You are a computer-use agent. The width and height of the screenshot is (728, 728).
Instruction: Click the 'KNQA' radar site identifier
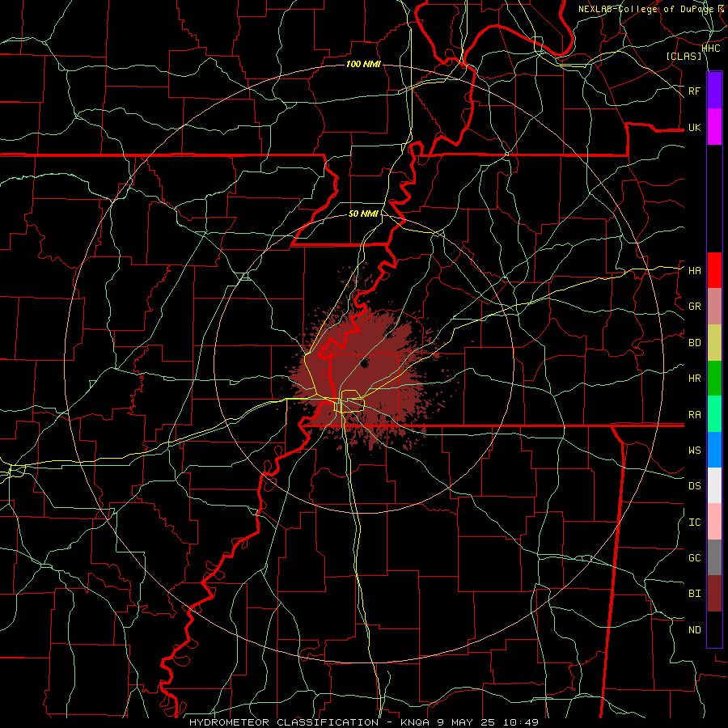point(415,722)
